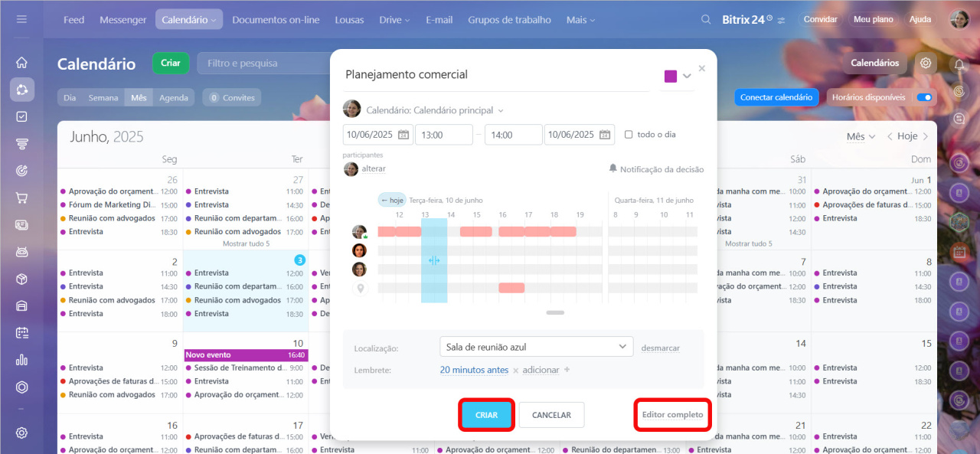Click the Filtro e pesquisa search field

(263, 63)
